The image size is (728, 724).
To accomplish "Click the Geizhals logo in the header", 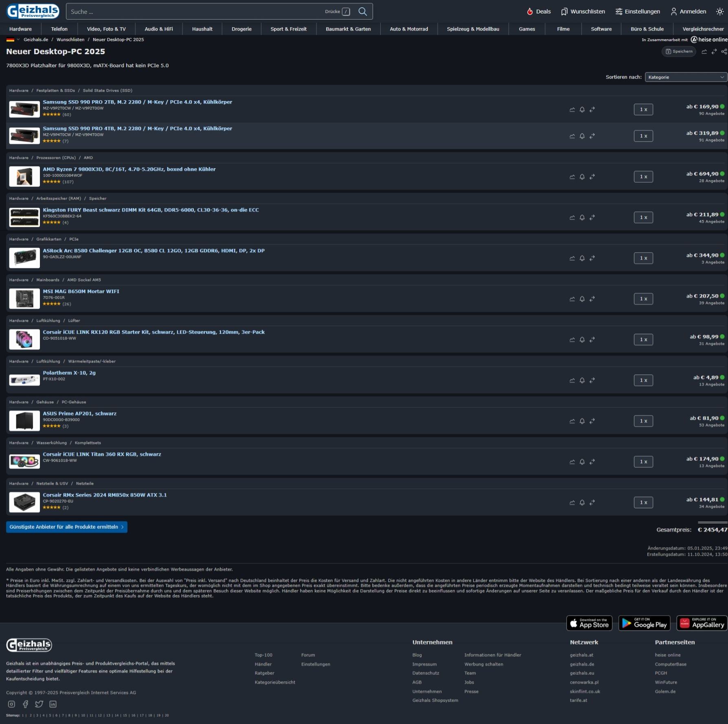I will tap(33, 11).
